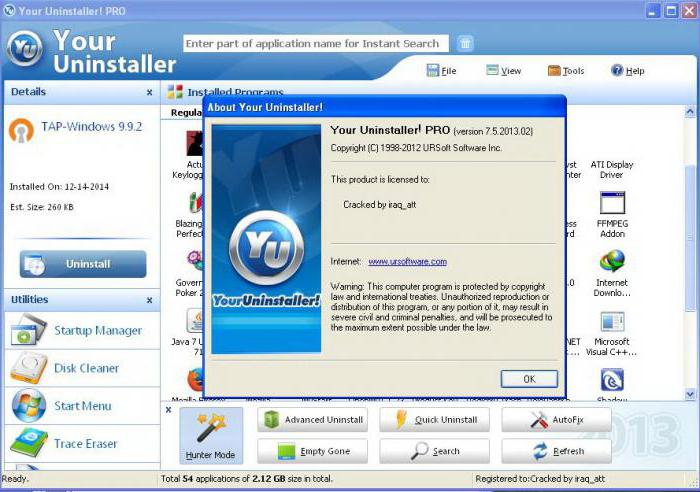Image resolution: width=700 pixels, height=492 pixels.
Task: Click the YourUninstaller image in About dialog
Action: click(x=266, y=239)
